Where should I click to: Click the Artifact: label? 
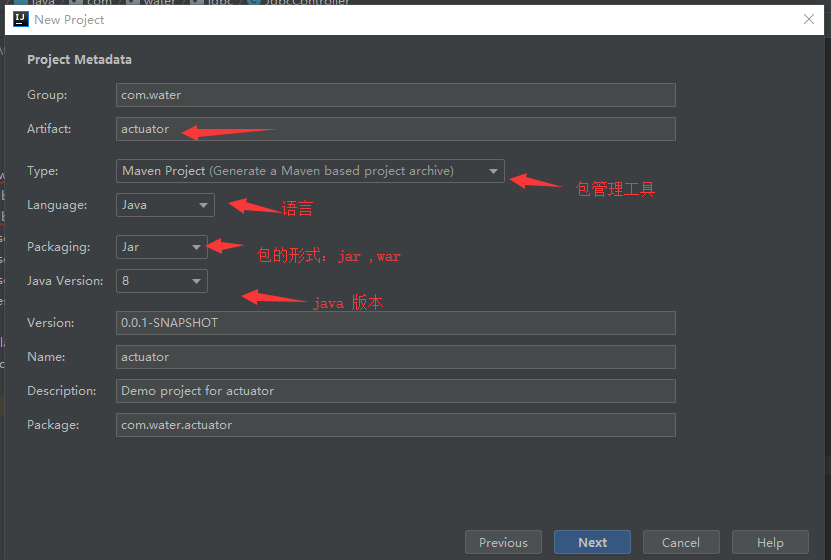pyautogui.click(x=49, y=129)
